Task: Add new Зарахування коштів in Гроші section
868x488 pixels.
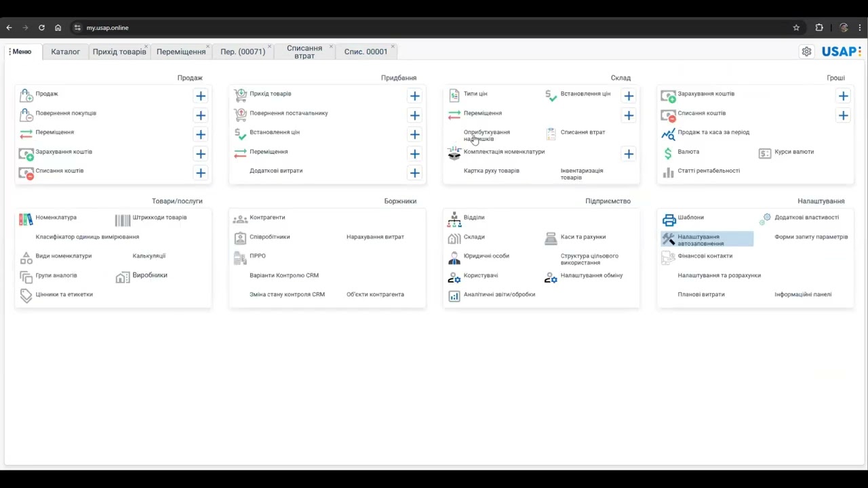Action: pyautogui.click(x=844, y=96)
